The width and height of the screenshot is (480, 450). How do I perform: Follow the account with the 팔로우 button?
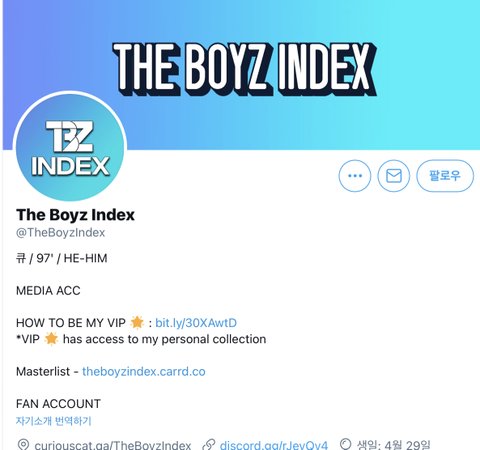coord(445,176)
